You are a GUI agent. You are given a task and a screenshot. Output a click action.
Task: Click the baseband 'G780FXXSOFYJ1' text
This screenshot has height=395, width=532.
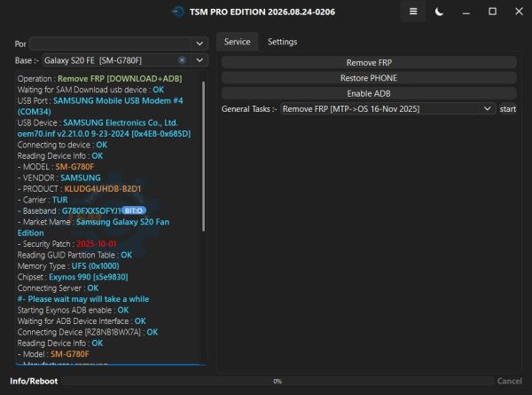pos(91,211)
